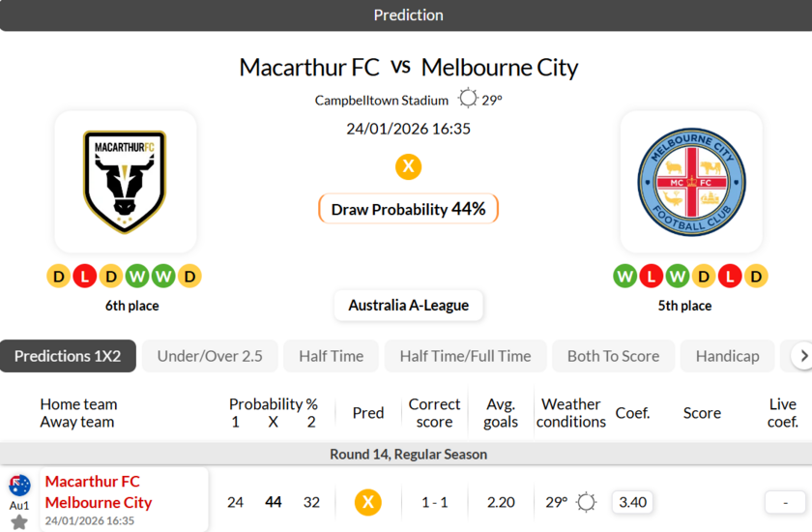Click the 3.40 coefficient button
812x532 pixels.
click(x=632, y=502)
